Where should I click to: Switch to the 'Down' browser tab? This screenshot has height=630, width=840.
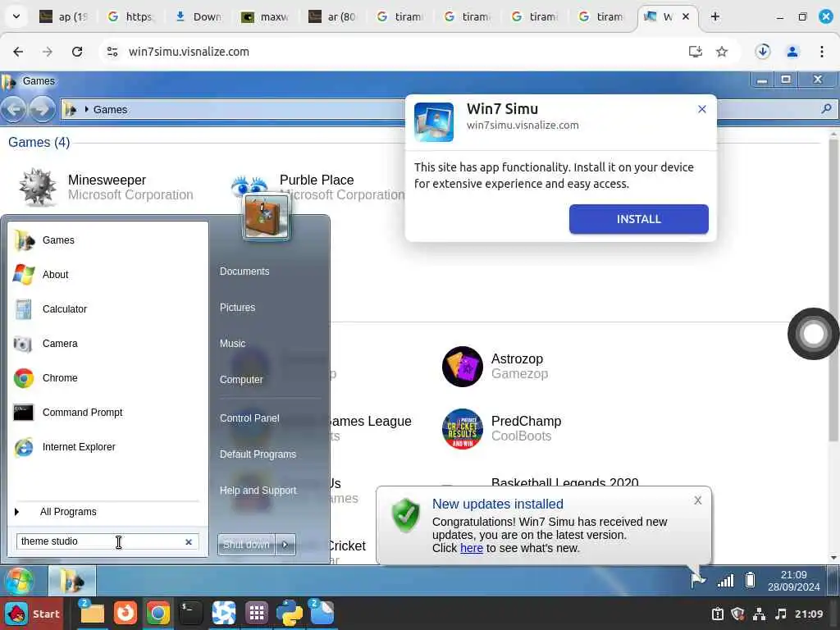coord(199,16)
